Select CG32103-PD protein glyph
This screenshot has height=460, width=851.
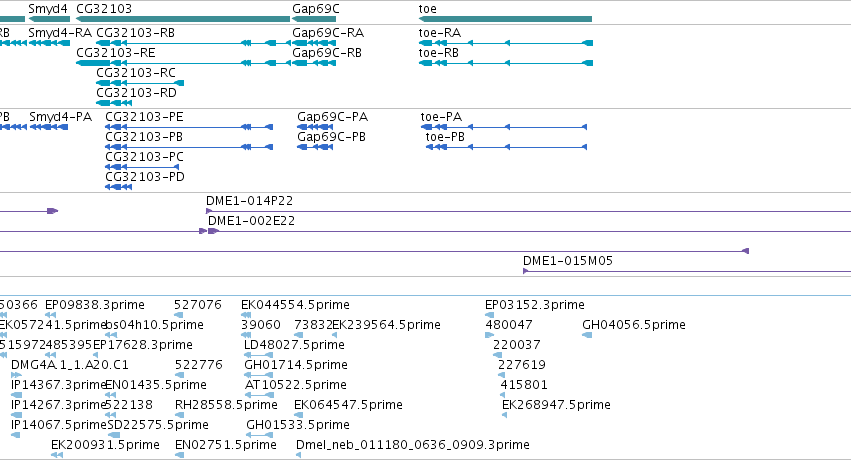(x=118, y=187)
